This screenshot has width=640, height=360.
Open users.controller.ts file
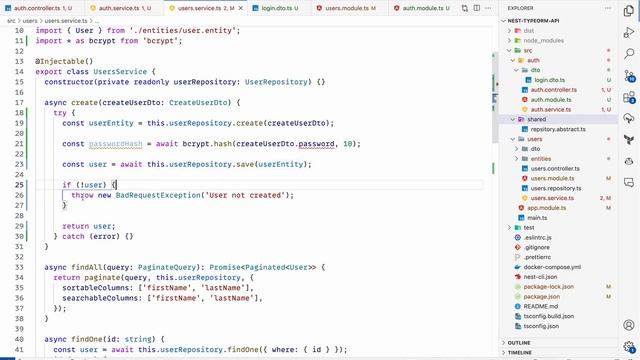click(x=555, y=169)
